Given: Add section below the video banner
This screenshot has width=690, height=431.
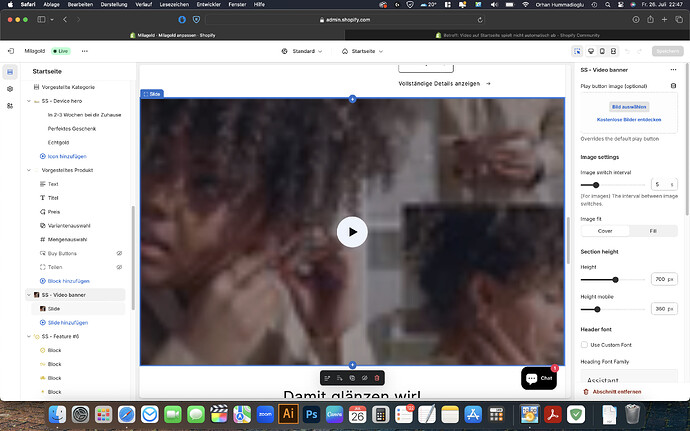Looking at the screenshot, I should coord(352,365).
